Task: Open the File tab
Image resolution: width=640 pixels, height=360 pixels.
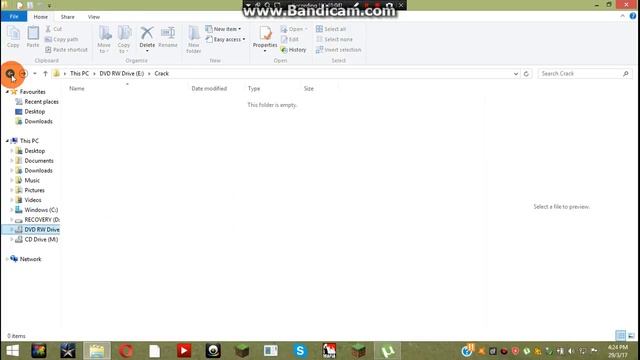Action: tap(14, 17)
